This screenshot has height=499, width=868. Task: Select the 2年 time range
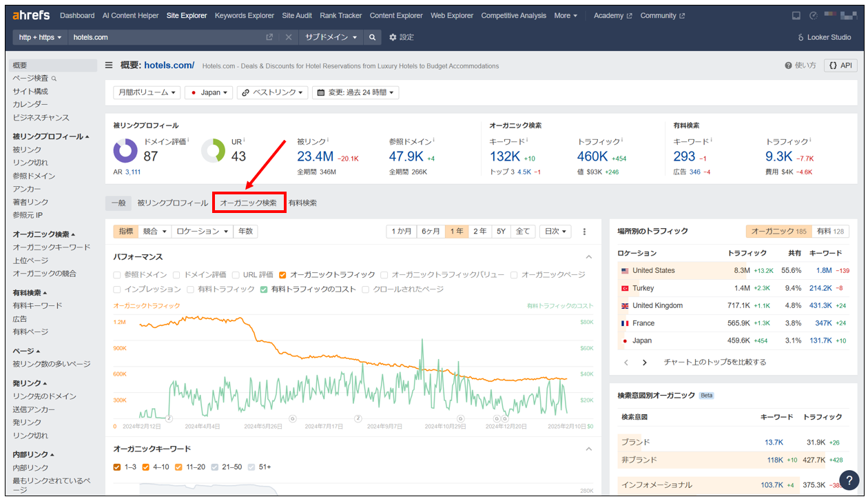(479, 232)
